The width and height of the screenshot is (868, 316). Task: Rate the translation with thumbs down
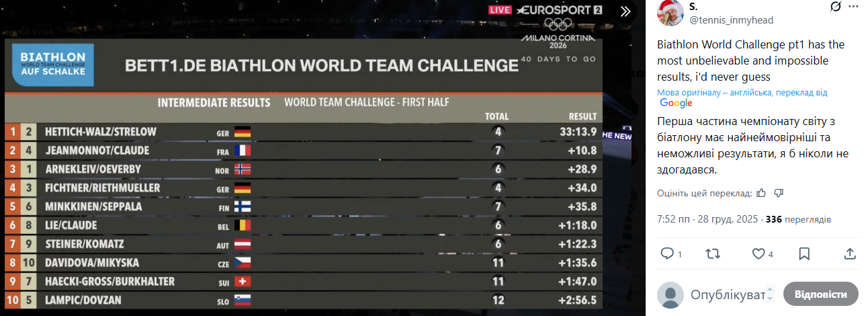coord(779,193)
